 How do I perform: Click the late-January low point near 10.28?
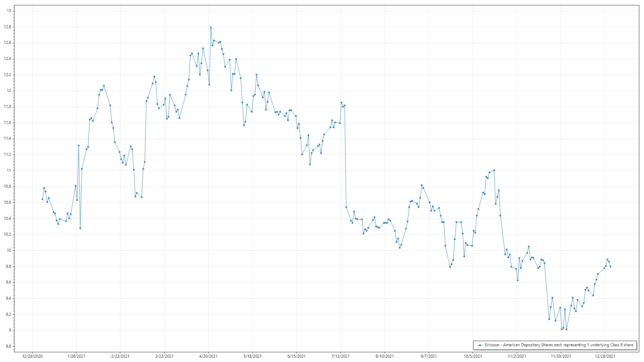click(x=80, y=228)
